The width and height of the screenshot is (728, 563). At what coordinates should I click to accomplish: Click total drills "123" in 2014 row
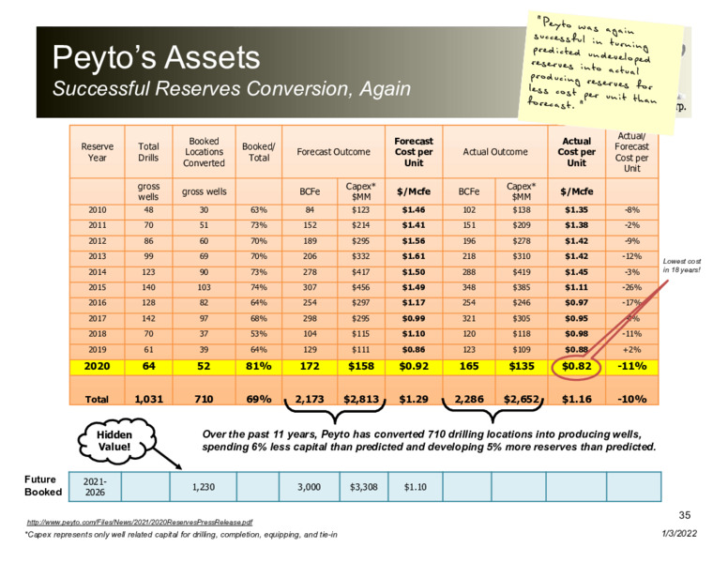coord(148,272)
